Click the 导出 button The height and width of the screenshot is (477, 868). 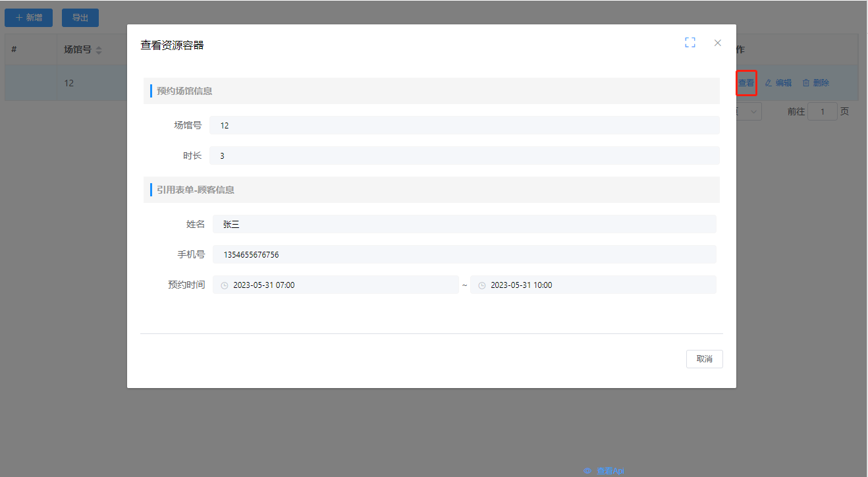click(x=80, y=18)
